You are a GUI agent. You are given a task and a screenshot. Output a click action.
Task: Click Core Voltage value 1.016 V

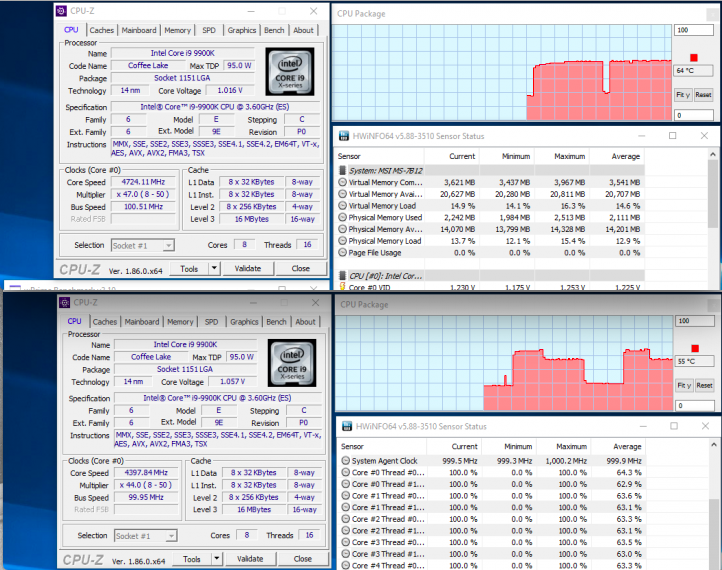pyautogui.click(x=230, y=91)
